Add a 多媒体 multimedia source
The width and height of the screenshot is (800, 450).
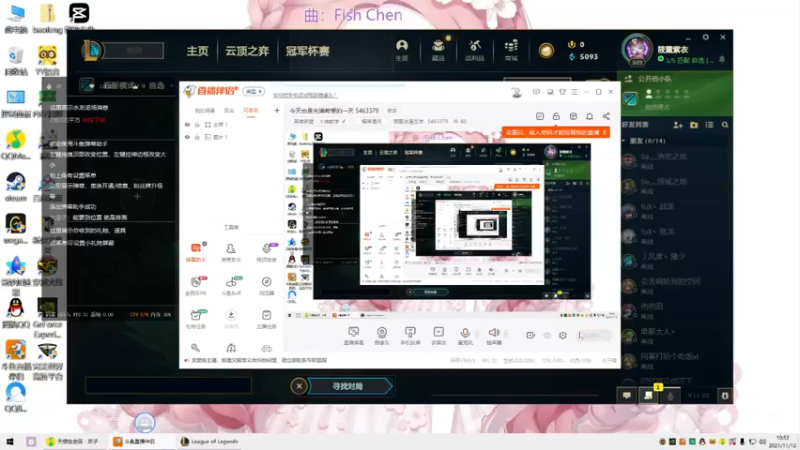pos(438,335)
